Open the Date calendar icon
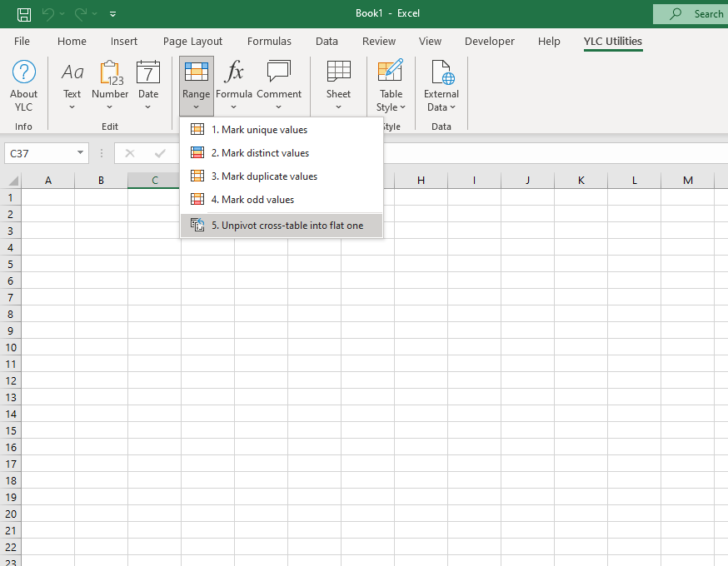Screen dimensions: 728x566 (148, 73)
